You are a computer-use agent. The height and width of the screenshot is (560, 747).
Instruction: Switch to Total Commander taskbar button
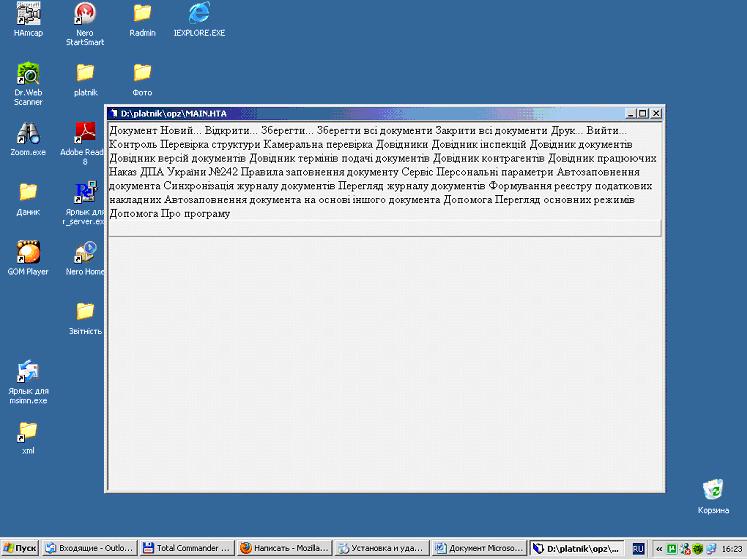pyautogui.click(x=187, y=549)
